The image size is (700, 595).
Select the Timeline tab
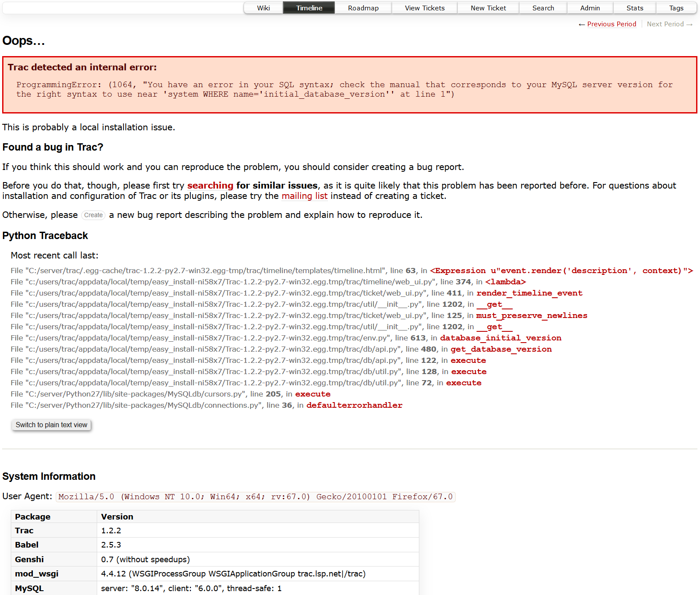pos(309,8)
